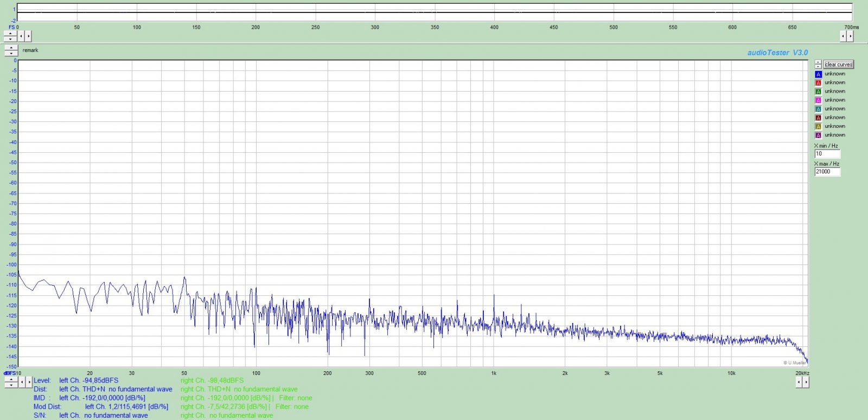The height and width of the screenshot is (420, 868).
Task: Click left Ch. IMD -192,0/0,0000 value
Action: click(103, 398)
